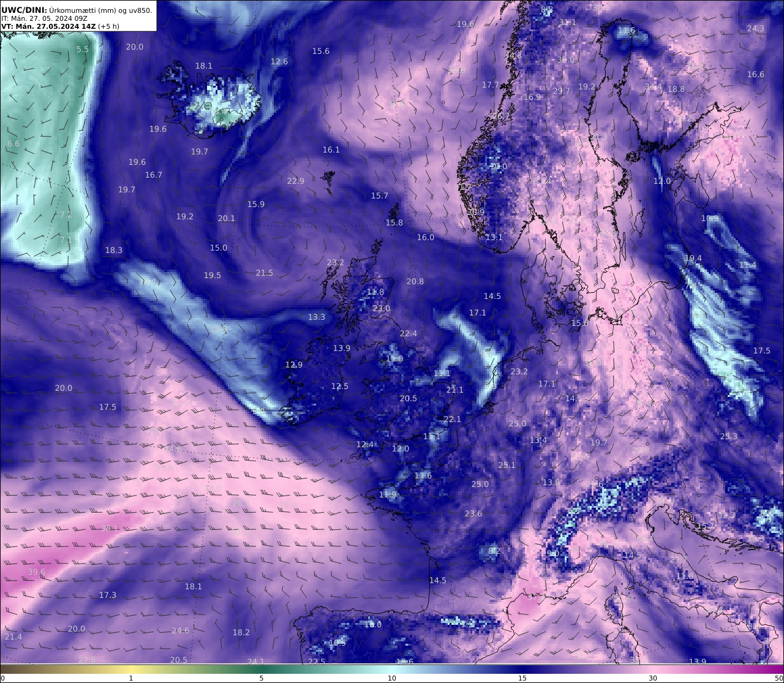Click the 24.3 map value
784x683 pixels.
coord(756,28)
